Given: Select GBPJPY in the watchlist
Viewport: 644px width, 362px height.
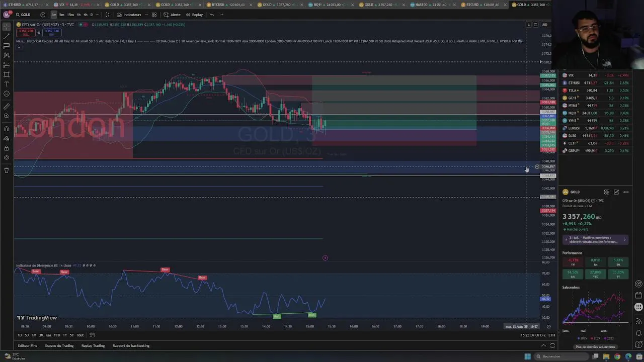Looking at the screenshot, I should (x=595, y=151).
